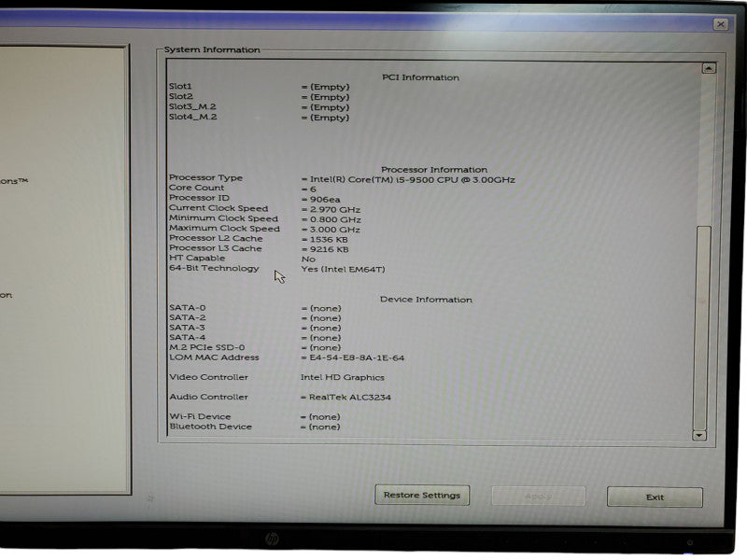Click the Intel Core i5-9500 CPU value
Screen dimensions: 747x560
pyautogui.click(x=413, y=180)
